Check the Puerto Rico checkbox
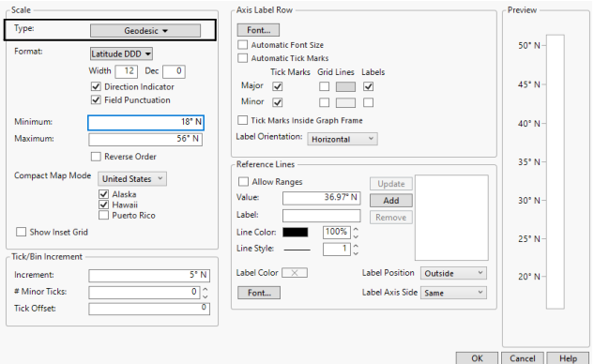The height and width of the screenshot is (364, 594). click(x=103, y=216)
